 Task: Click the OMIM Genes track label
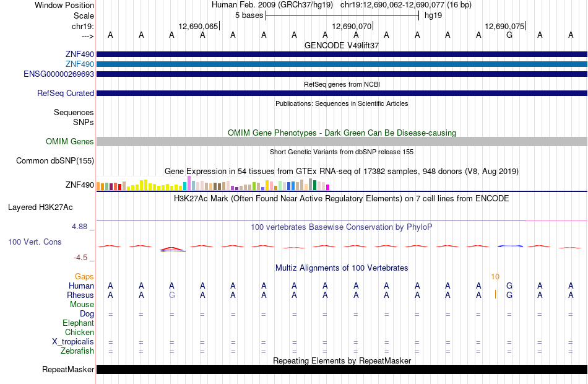pyautogui.click(x=69, y=141)
